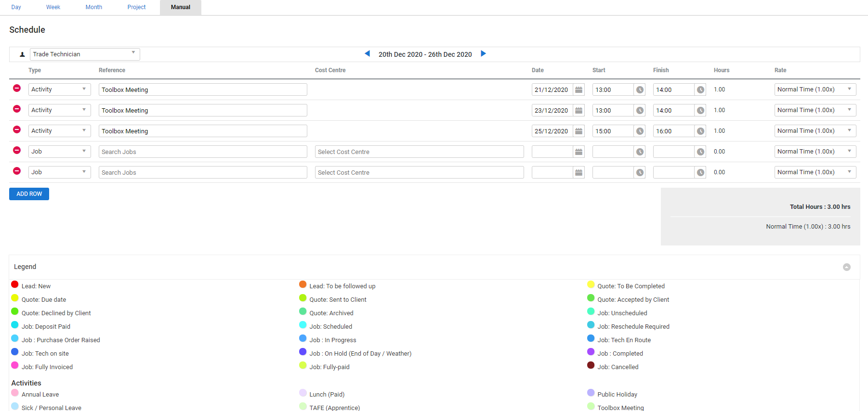Open Type dropdown of last Job row
868x411 pixels.
(x=60, y=172)
